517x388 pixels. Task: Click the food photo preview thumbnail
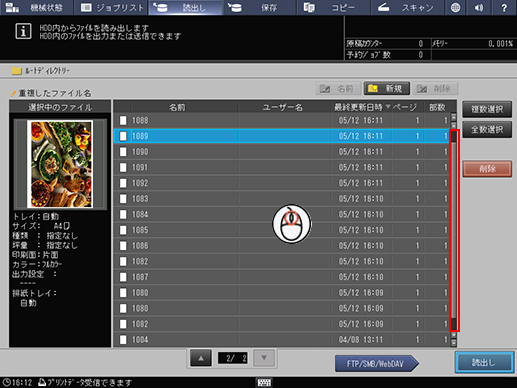coord(60,164)
